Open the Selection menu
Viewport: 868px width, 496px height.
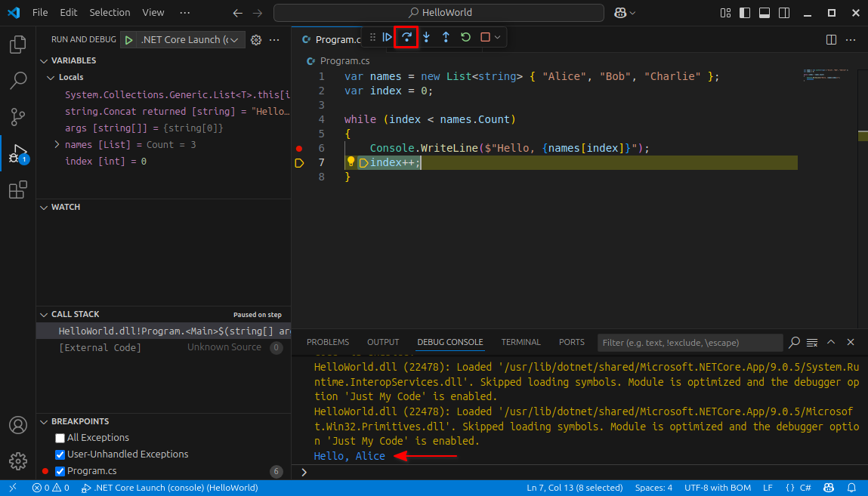pos(110,13)
